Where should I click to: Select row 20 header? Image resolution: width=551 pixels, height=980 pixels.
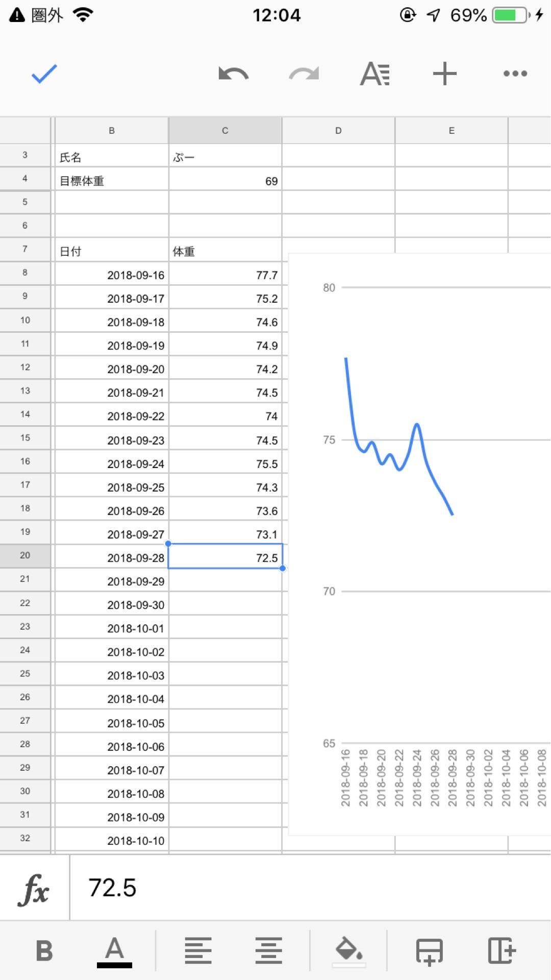[x=25, y=555]
